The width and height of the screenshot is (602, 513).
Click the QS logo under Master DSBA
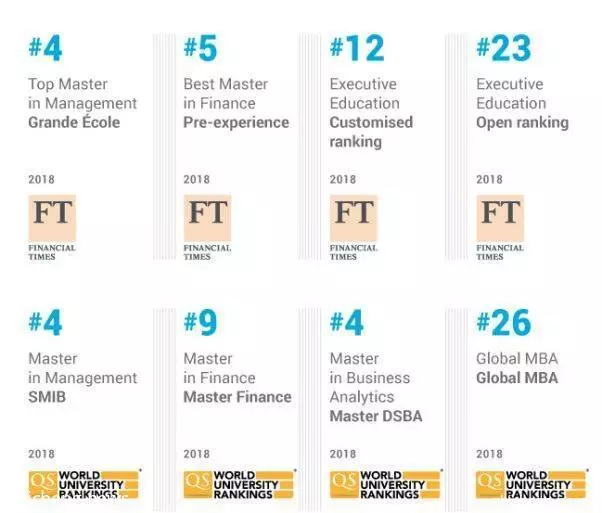385,485
